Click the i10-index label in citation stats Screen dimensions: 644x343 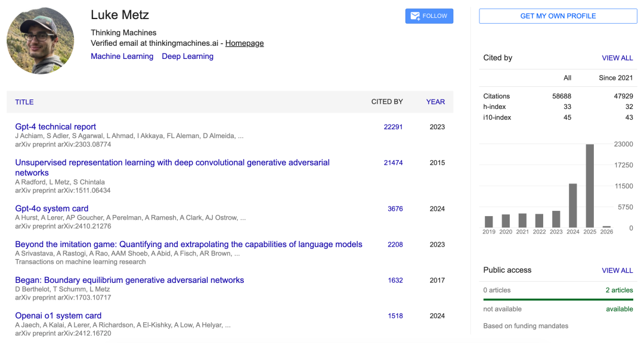point(497,117)
